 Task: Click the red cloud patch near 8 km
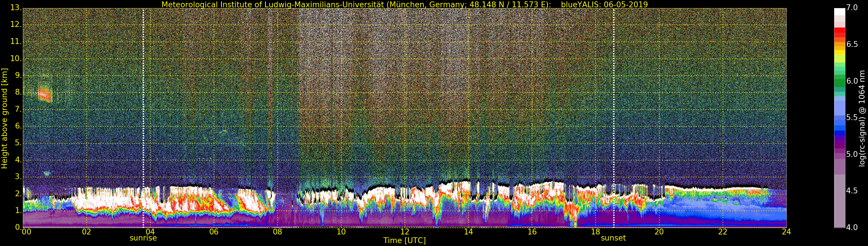(45, 94)
